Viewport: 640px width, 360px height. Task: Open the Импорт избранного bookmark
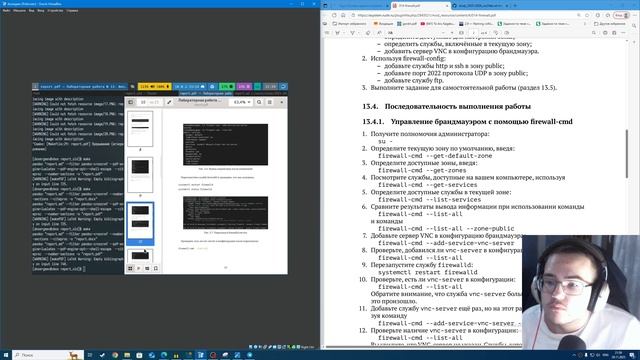point(349,24)
